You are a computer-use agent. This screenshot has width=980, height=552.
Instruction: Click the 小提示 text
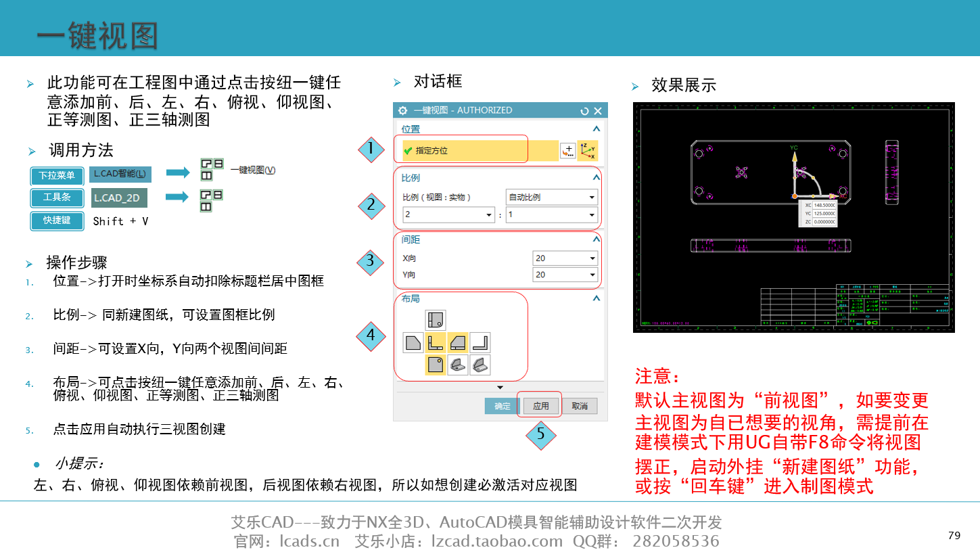(78, 464)
